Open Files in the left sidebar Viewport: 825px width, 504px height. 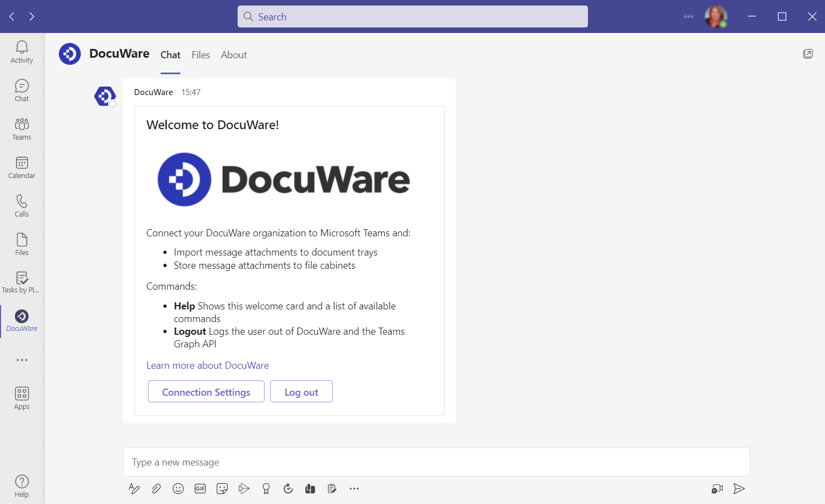click(x=22, y=245)
